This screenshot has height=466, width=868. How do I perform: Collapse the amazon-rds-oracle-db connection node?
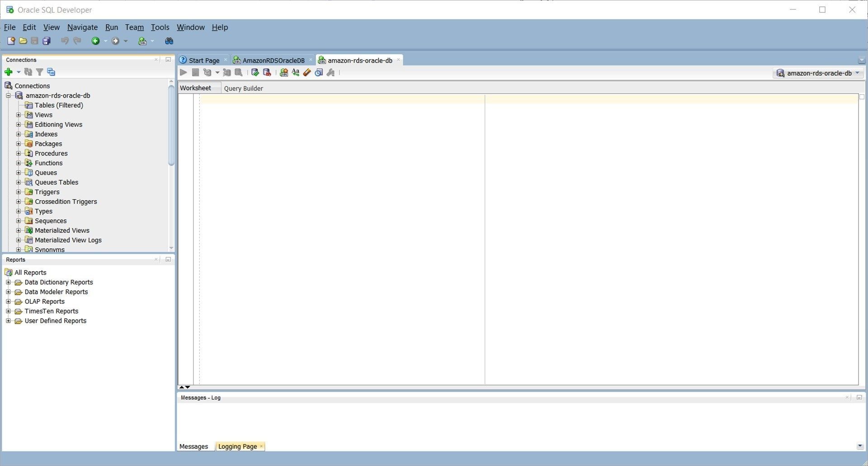(x=8, y=95)
